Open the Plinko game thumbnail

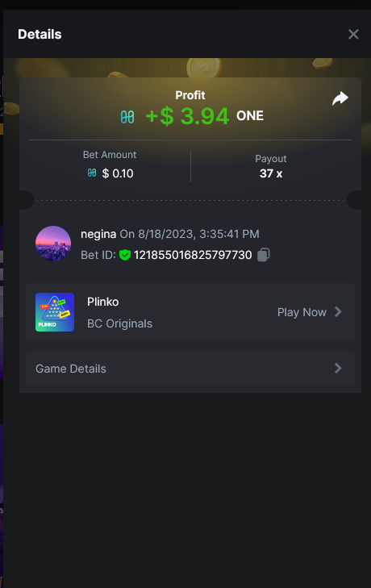(55, 312)
